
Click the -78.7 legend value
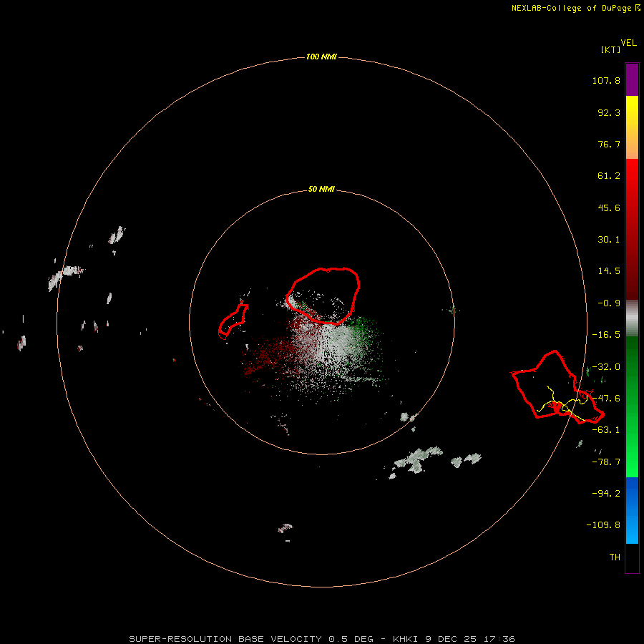tap(606, 462)
